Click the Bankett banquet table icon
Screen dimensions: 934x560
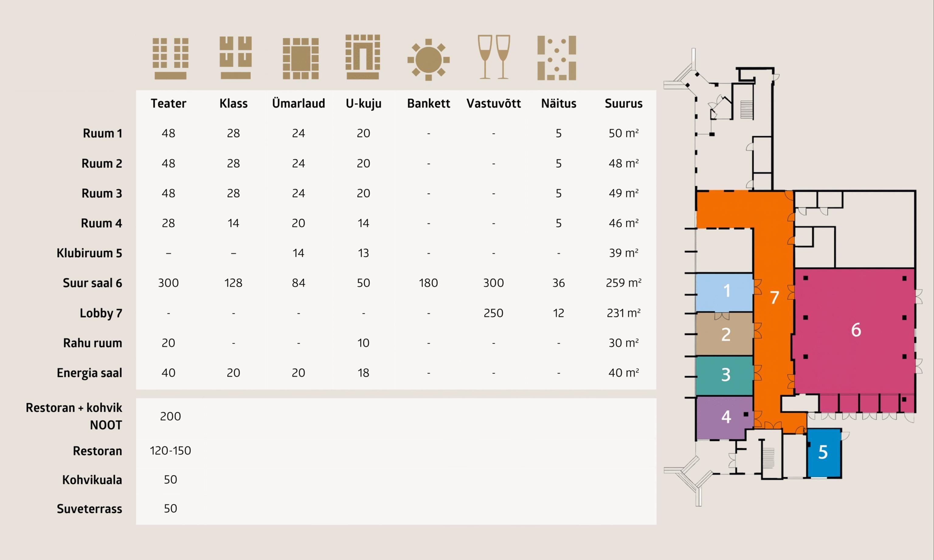[x=428, y=60]
